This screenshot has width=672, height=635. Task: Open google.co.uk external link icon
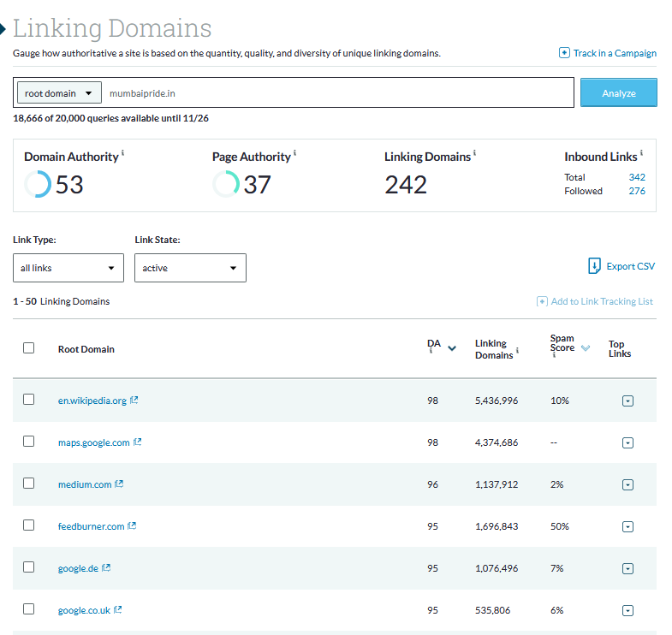[x=118, y=609]
